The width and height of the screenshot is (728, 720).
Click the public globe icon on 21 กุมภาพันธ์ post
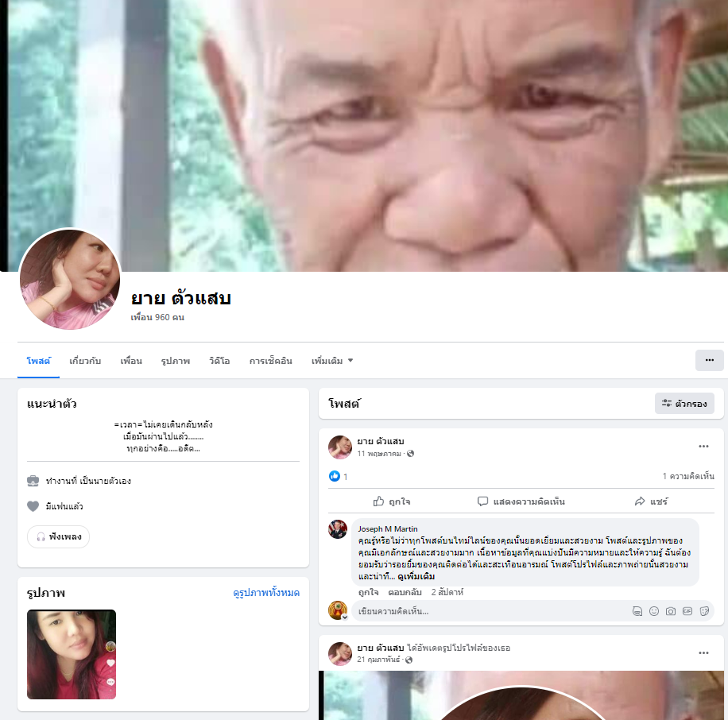point(409,660)
